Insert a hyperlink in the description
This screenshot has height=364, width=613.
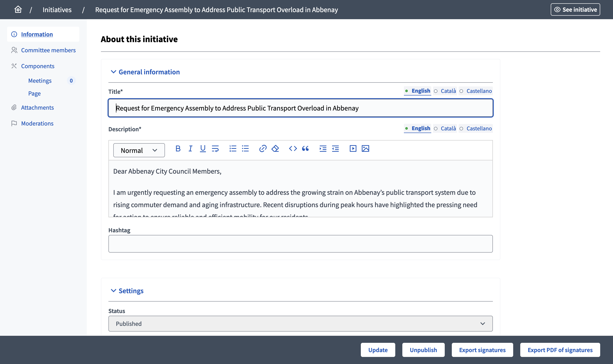coord(263,148)
